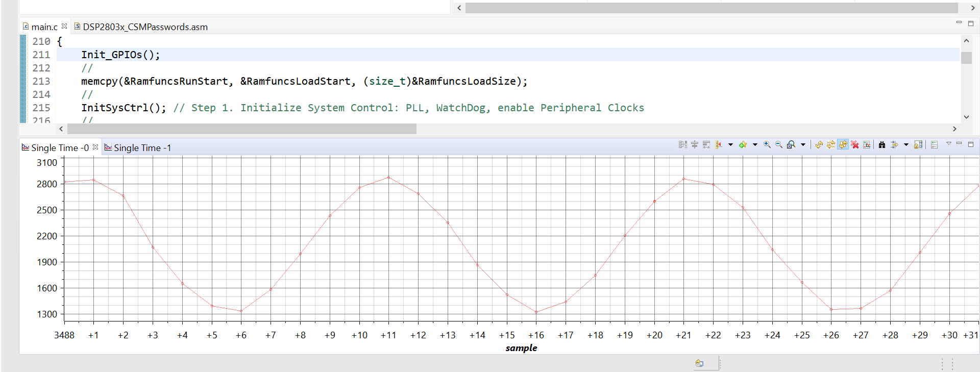Close the main.c editor tab
Viewport: 980px width, 372px height.
click(64, 26)
